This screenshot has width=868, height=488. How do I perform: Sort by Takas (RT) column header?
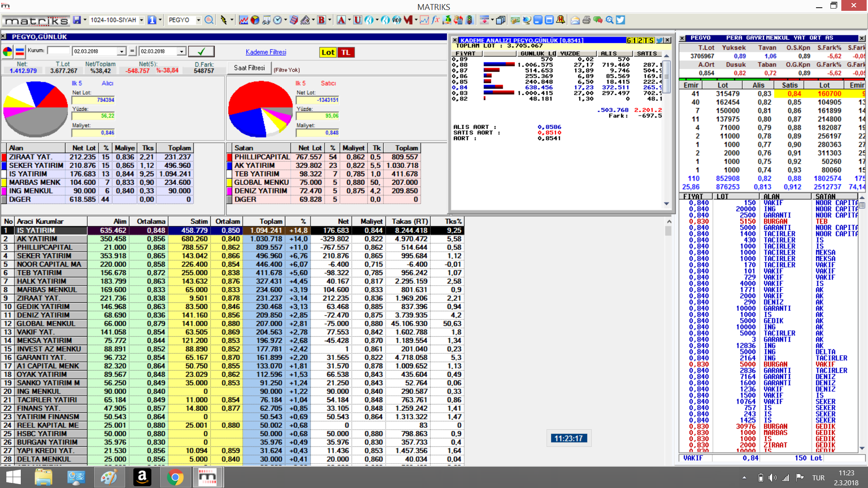pos(407,221)
